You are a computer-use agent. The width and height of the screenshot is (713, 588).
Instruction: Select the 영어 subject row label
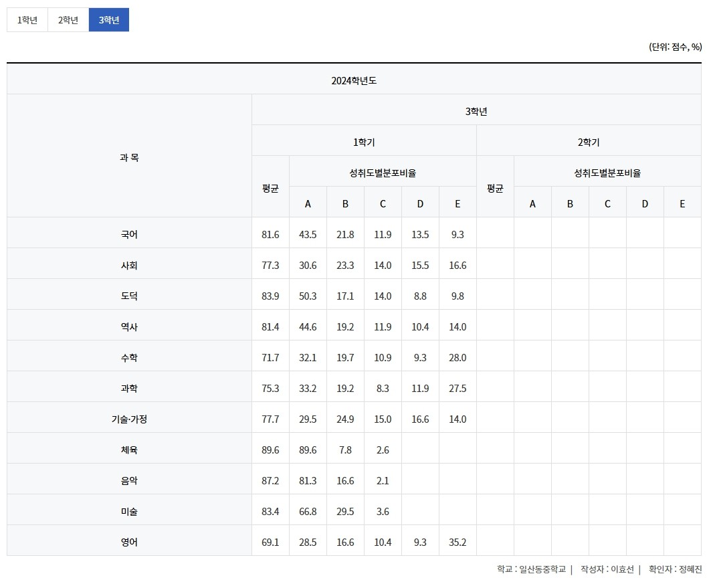coord(129,543)
